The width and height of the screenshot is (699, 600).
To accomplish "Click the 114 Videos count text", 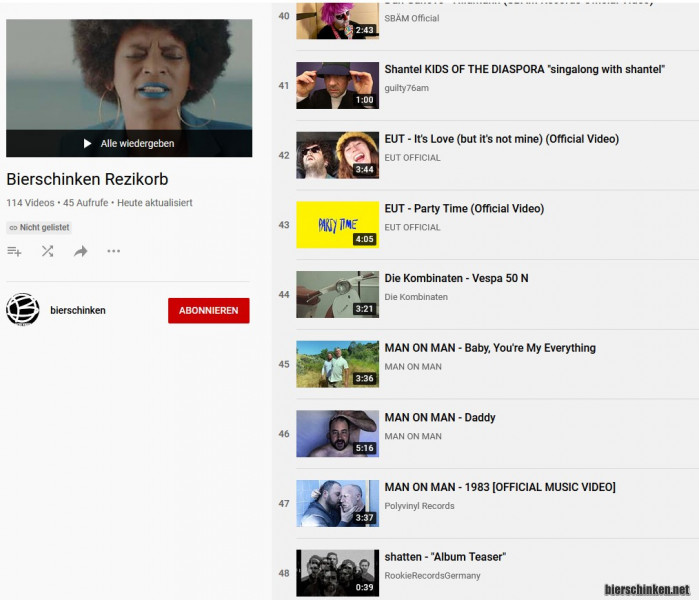I will pos(30,203).
